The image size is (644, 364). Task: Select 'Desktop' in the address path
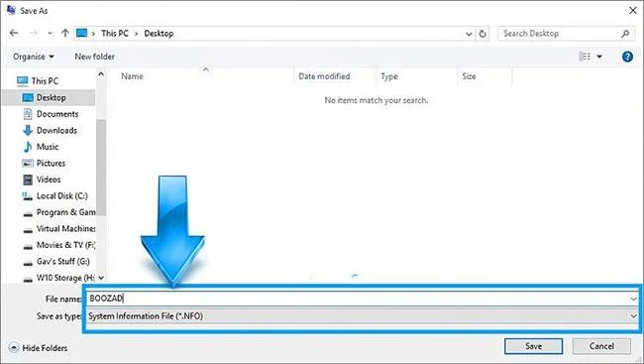159,34
